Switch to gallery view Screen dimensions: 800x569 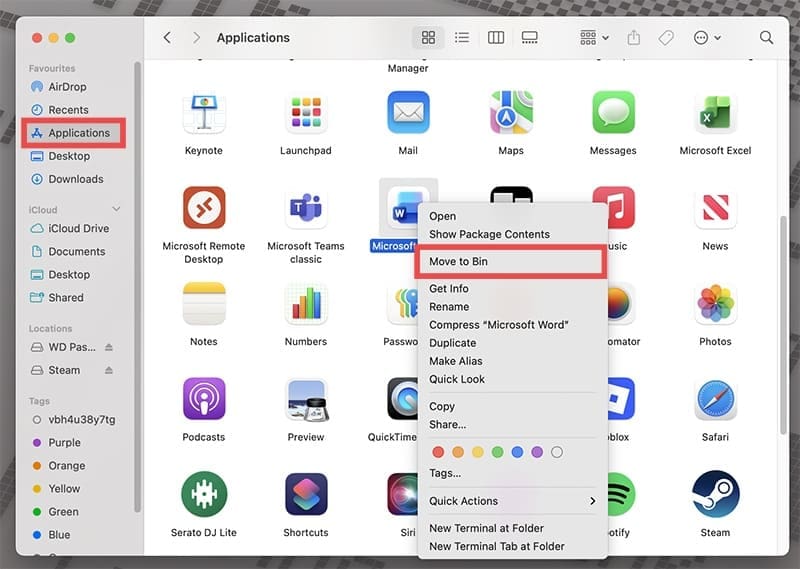click(x=529, y=37)
